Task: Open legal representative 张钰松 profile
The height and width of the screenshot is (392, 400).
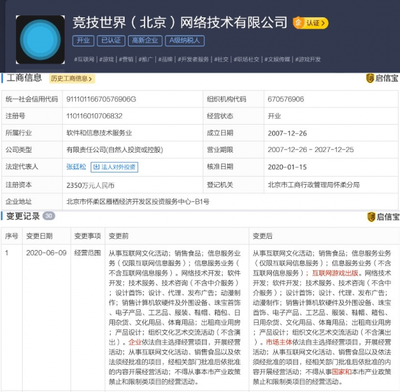Action: click(76, 167)
